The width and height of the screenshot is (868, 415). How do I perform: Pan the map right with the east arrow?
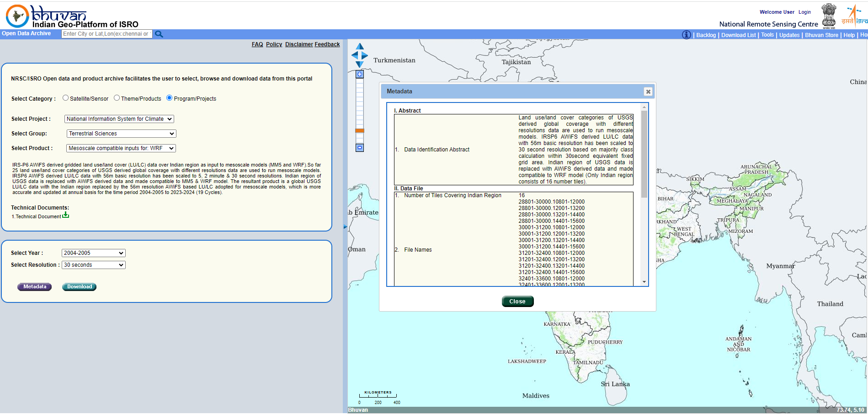364,55
